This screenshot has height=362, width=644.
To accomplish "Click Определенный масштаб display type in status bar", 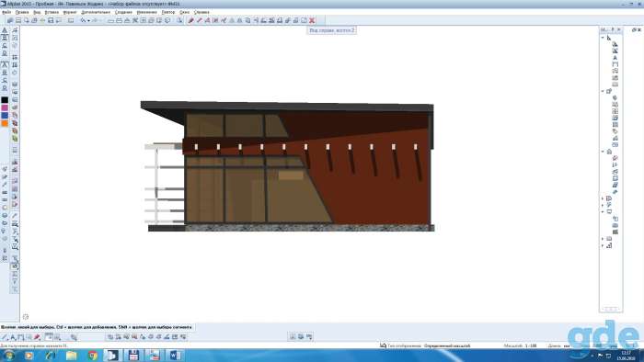I will 447,346.
